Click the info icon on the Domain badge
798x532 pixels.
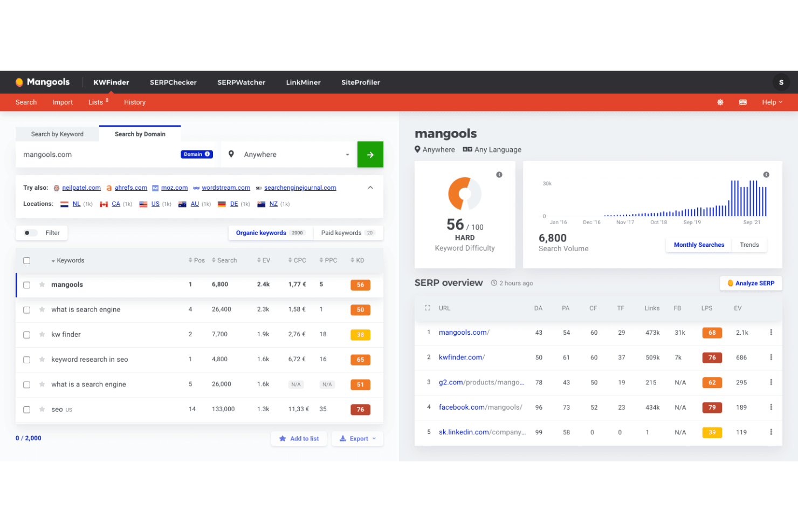pyautogui.click(x=208, y=154)
